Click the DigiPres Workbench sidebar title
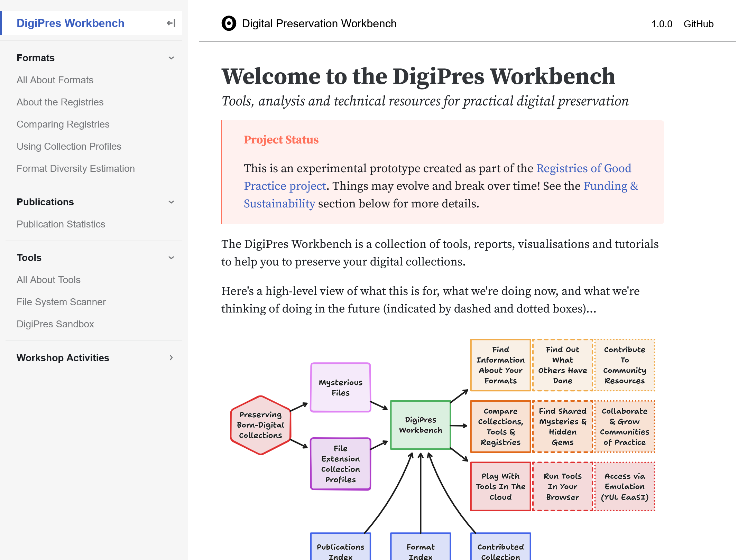The image size is (747, 560). pos(71,23)
